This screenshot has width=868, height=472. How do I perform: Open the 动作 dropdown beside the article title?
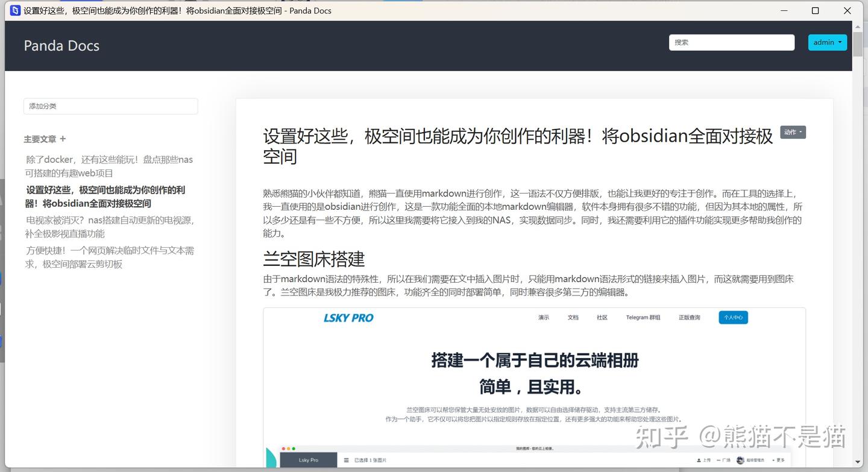[793, 131]
